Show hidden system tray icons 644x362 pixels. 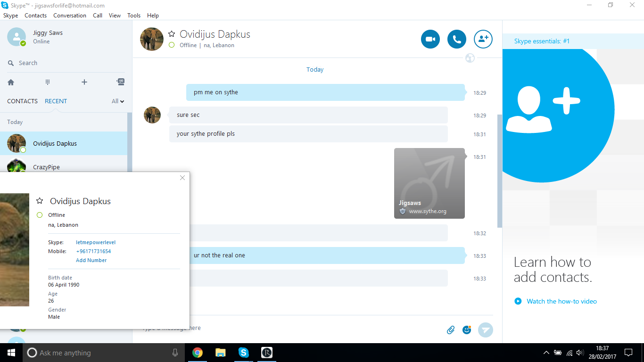click(x=546, y=353)
